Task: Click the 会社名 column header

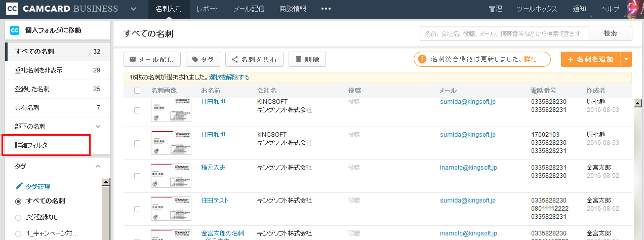Action: click(x=267, y=91)
